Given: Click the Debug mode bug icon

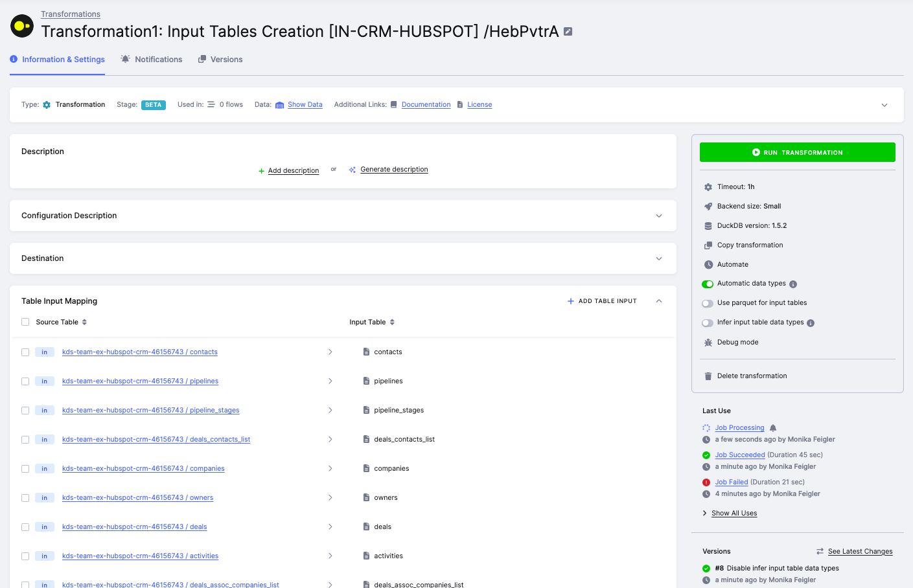Looking at the screenshot, I should 708,343.
